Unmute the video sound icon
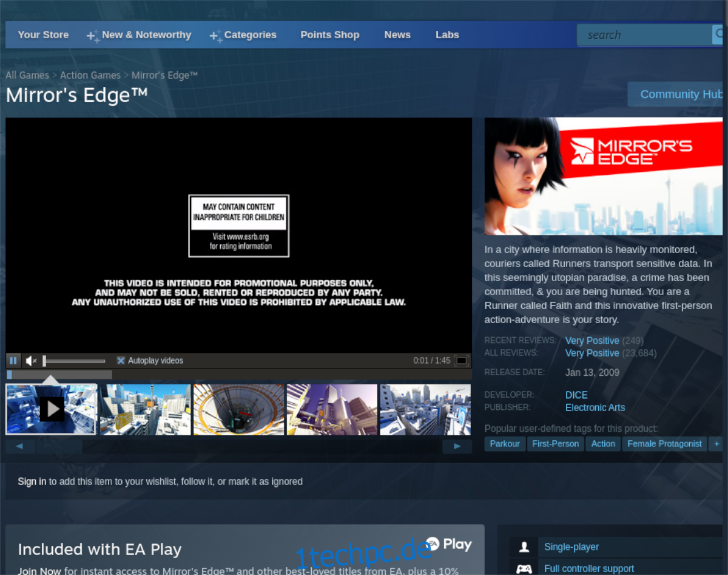Screen dimensions: 728x575 click(31, 361)
